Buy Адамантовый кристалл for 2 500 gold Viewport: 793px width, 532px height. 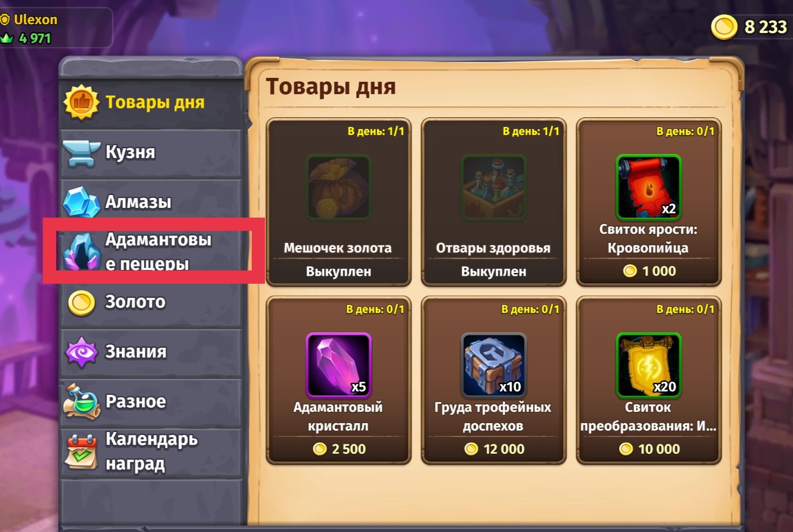pos(339,449)
